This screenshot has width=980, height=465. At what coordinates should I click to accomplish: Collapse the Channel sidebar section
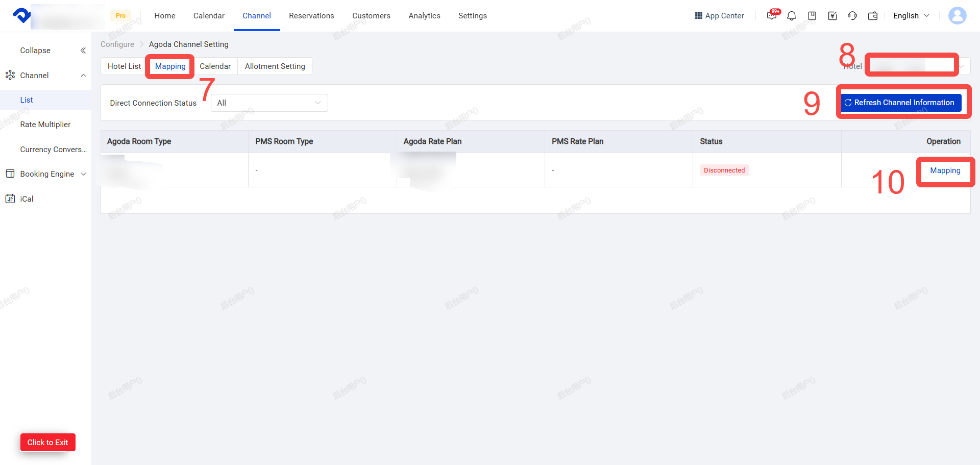click(x=83, y=76)
